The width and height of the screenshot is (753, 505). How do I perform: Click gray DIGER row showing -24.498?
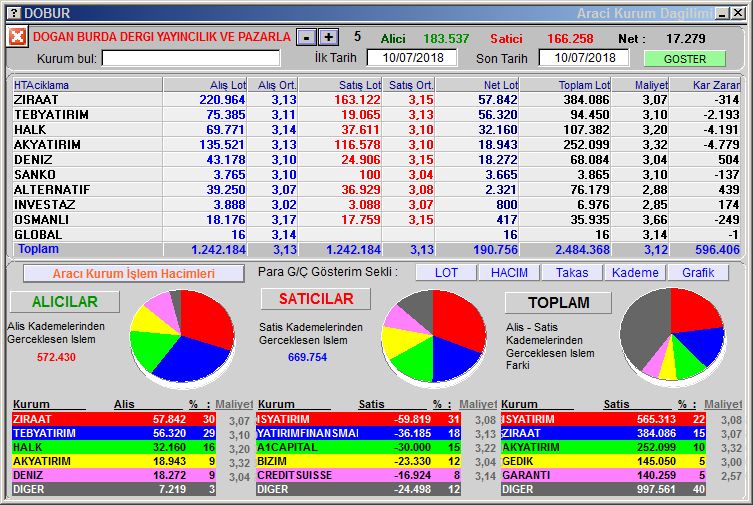[358, 489]
